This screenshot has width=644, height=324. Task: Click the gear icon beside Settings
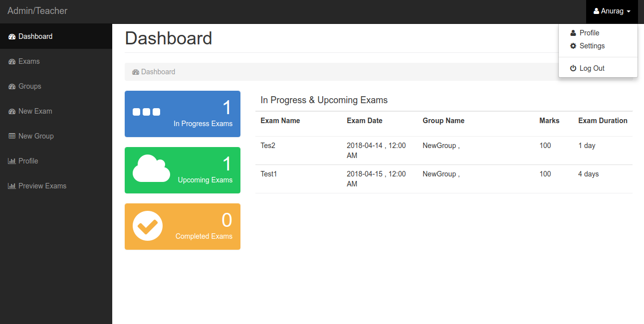[573, 46]
